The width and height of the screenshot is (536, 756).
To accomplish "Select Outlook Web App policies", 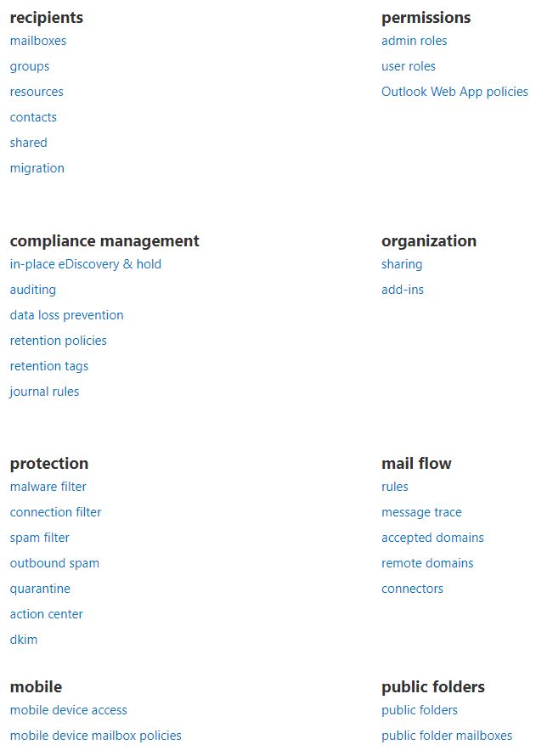I will (x=454, y=92).
